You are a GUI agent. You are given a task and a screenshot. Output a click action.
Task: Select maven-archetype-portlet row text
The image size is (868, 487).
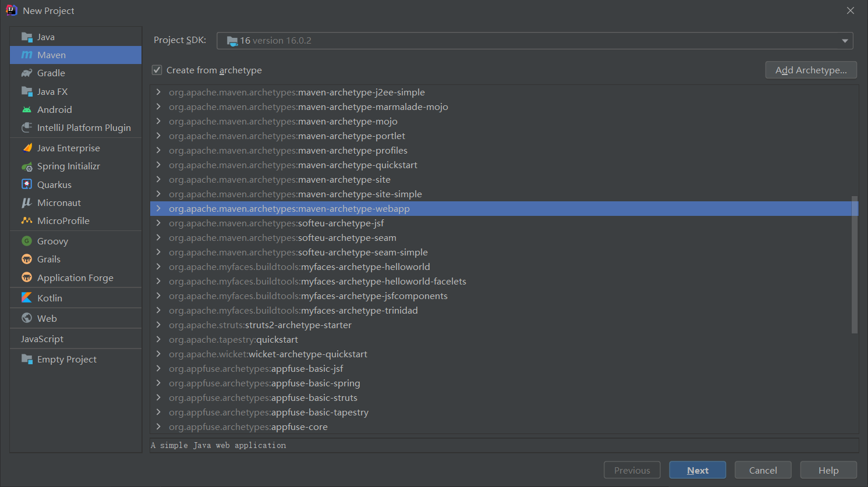tap(287, 136)
